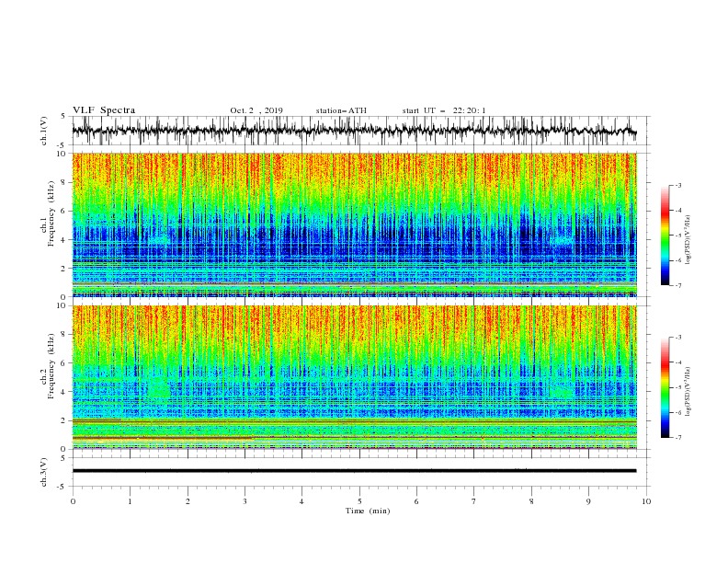
Task: Select the "start UT = 22:20: 1" text
Action: (x=444, y=110)
